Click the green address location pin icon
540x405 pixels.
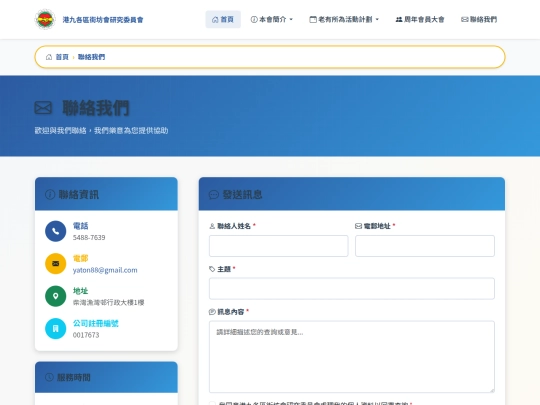pos(55,296)
